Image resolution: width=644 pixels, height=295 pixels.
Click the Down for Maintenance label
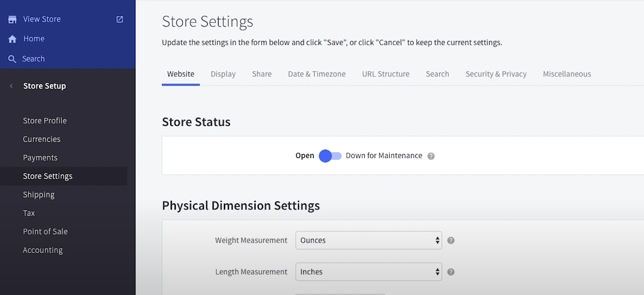pyautogui.click(x=384, y=156)
